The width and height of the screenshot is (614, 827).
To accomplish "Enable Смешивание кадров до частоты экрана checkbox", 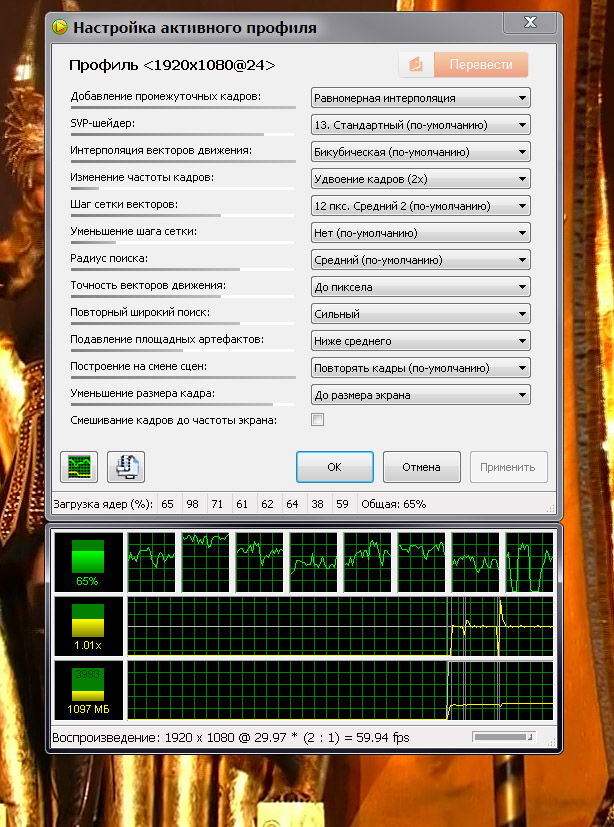I will pyautogui.click(x=318, y=420).
